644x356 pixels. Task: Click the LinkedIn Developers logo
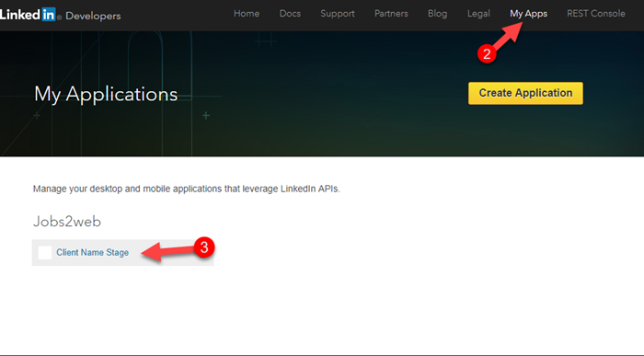click(x=61, y=16)
